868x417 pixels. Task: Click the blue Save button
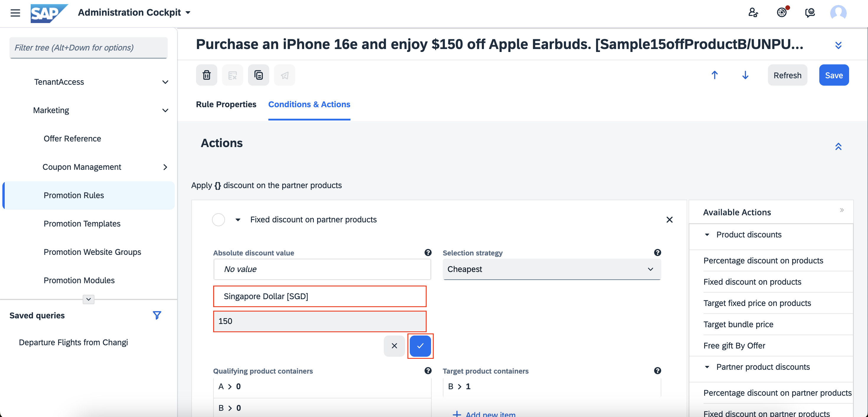click(834, 75)
